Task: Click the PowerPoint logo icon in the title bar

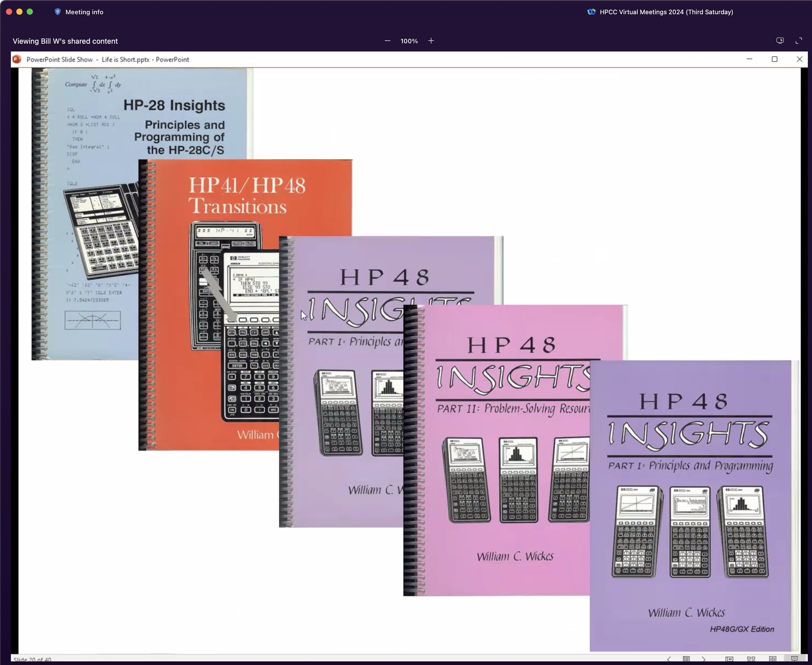Action: (x=17, y=59)
